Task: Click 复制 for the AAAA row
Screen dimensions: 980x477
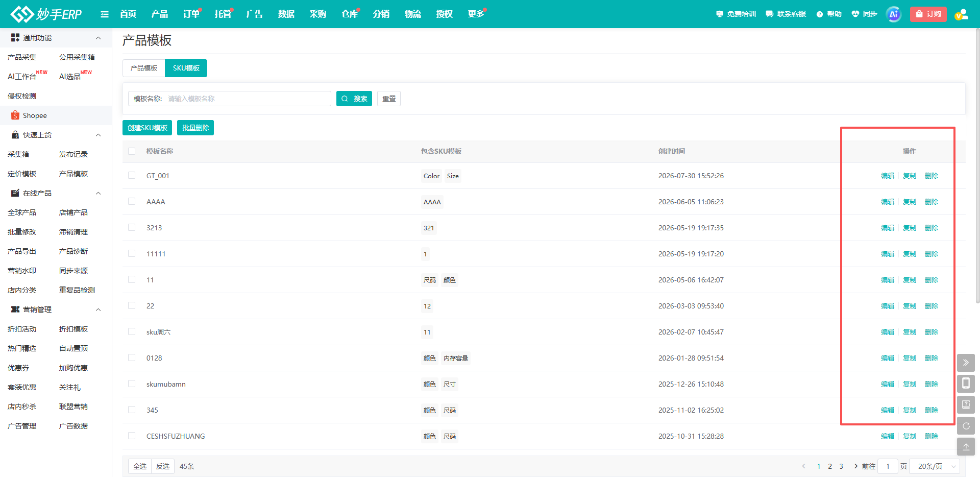Action: 910,202
